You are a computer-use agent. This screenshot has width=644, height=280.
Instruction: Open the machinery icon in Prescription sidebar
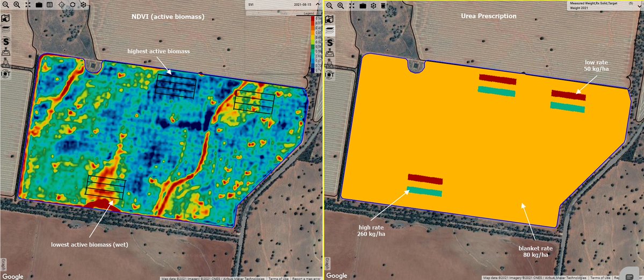pyautogui.click(x=330, y=63)
